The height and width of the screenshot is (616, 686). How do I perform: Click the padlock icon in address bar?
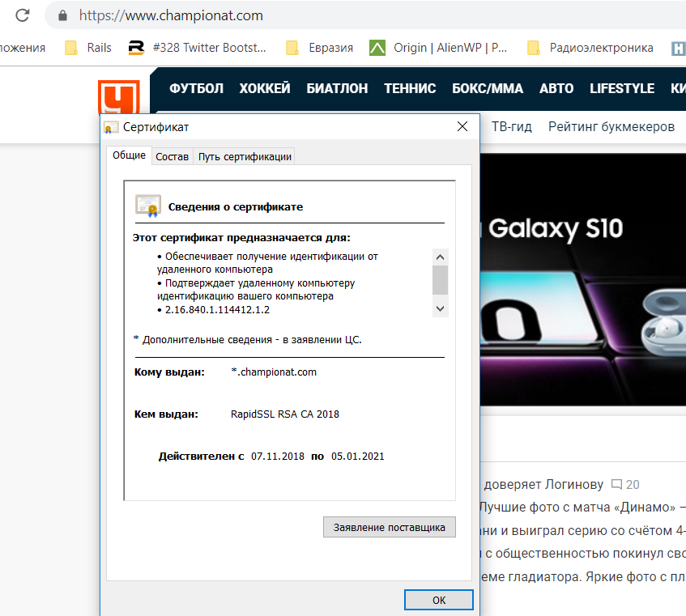62,15
